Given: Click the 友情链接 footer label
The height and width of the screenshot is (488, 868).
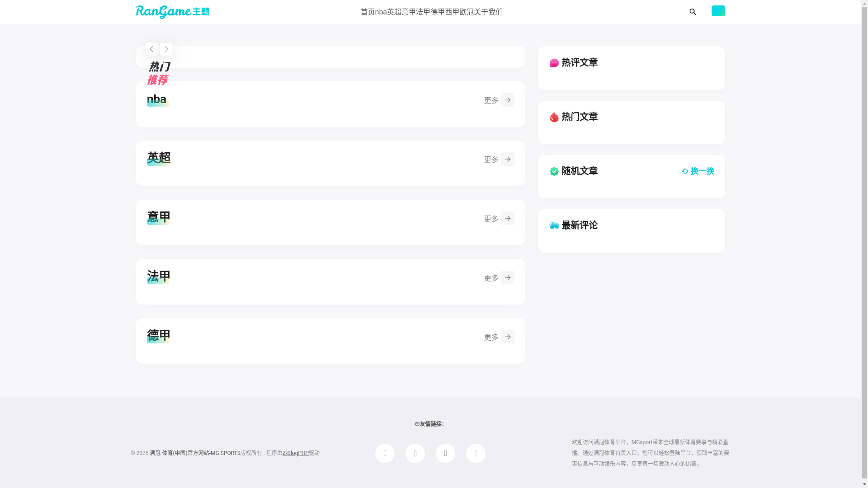Looking at the screenshot, I should tap(431, 424).
